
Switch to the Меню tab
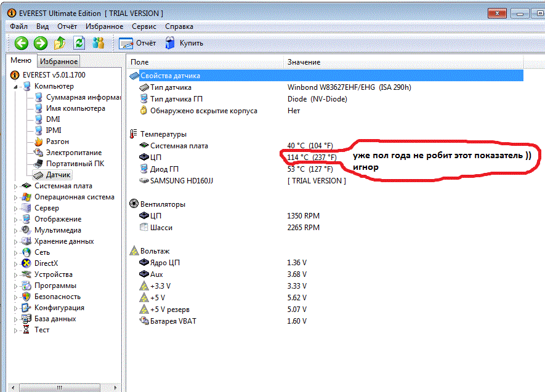tap(21, 60)
